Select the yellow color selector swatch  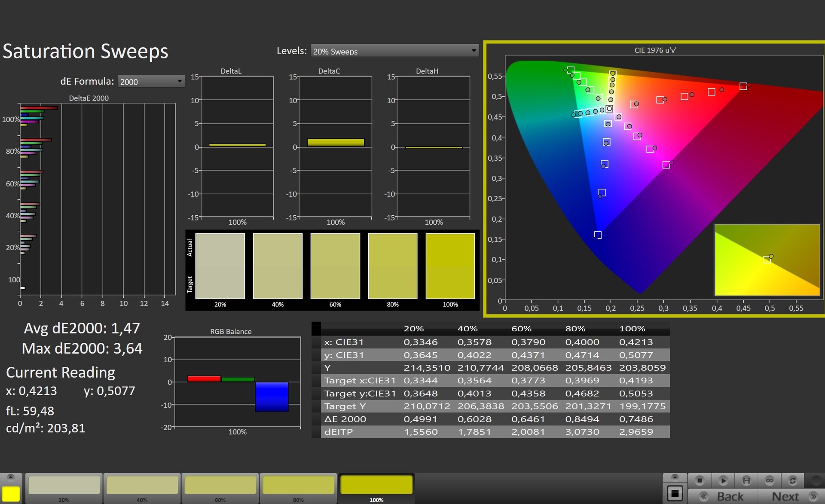click(x=11, y=494)
